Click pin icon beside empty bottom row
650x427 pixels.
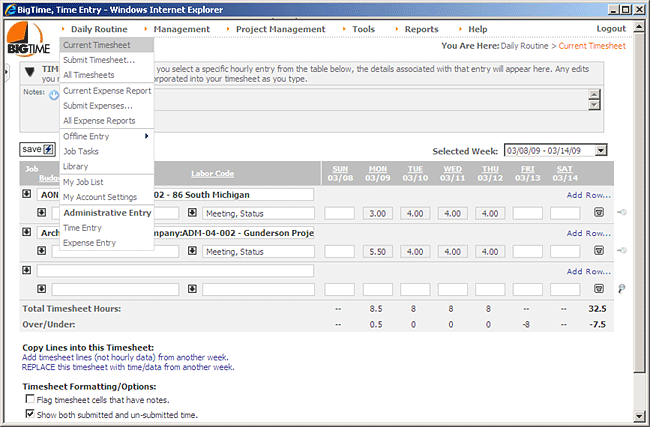(621, 289)
